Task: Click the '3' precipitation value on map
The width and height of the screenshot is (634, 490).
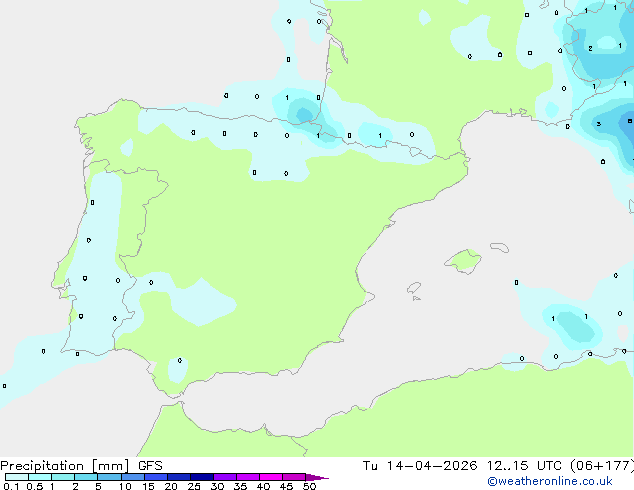Action: (x=599, y=124)
